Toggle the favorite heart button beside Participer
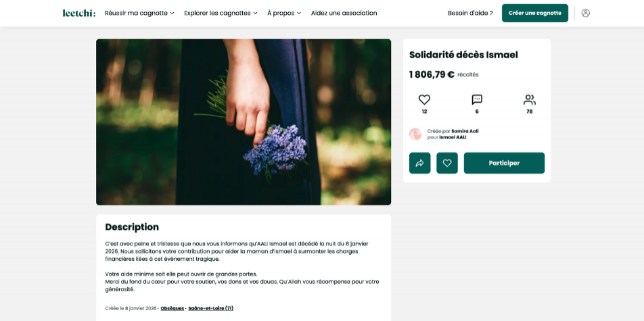This screenshot has height=321, width=644. 447,163
